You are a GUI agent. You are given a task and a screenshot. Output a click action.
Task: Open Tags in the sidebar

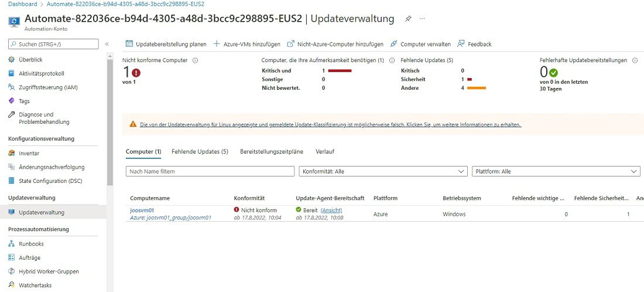24,101
